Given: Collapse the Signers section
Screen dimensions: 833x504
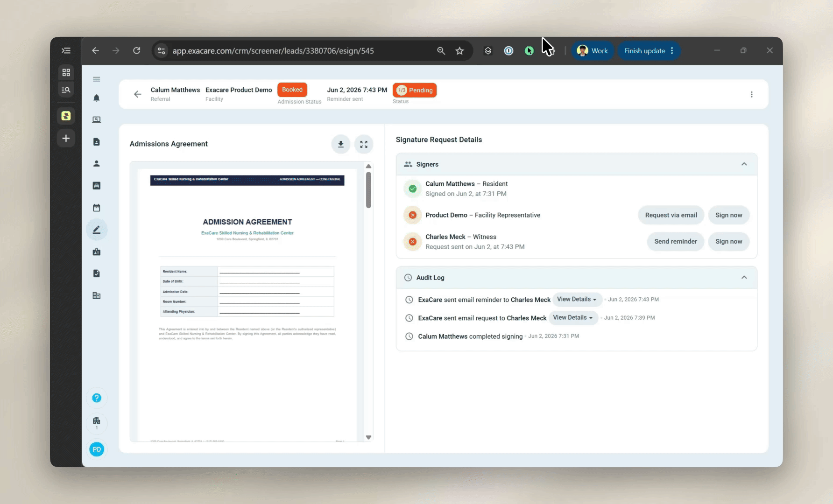Looking at the screenshot, I should pos(744,164).
